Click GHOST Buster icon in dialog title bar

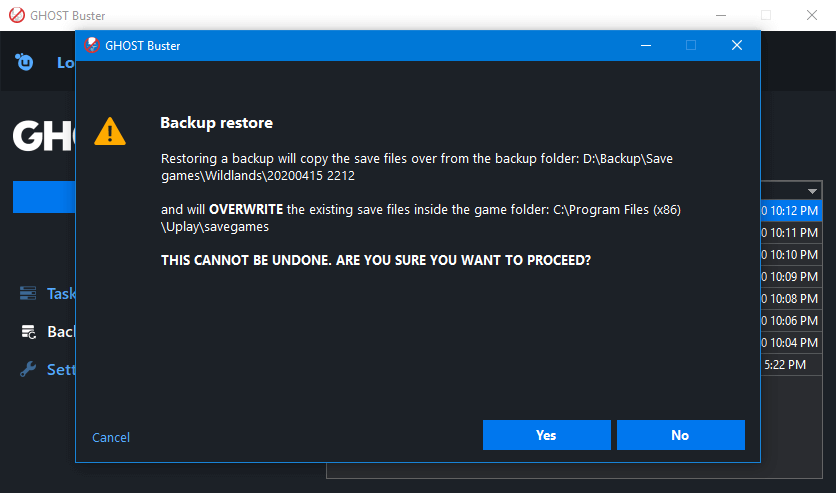tap(92, 45)
